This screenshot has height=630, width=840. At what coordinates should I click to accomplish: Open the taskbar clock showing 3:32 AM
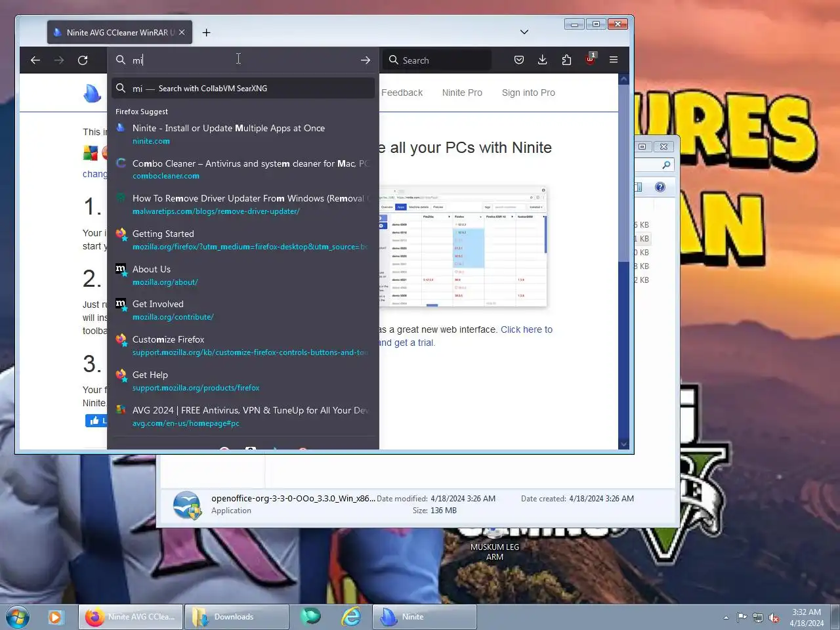(x=807, y=618)
